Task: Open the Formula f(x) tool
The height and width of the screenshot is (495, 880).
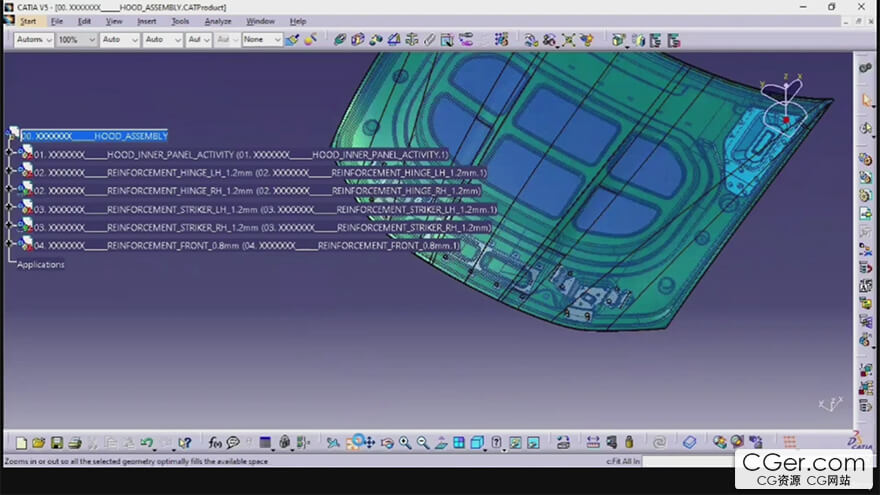Action: 215,442
